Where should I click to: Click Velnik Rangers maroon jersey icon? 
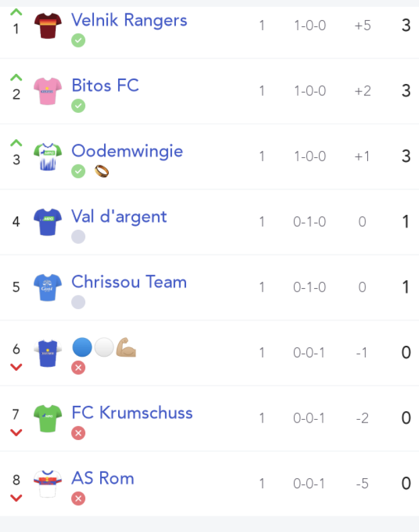48,26
